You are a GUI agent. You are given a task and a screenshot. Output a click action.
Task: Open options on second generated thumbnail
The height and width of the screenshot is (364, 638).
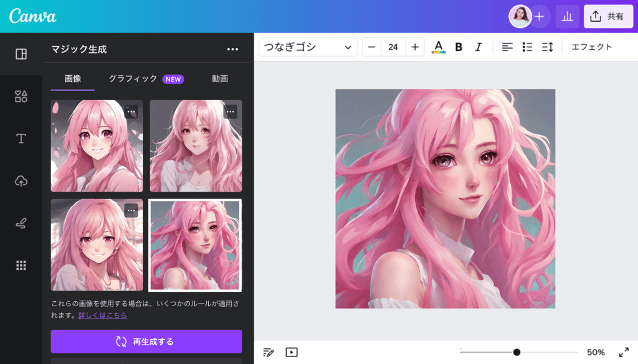[231, 111]
